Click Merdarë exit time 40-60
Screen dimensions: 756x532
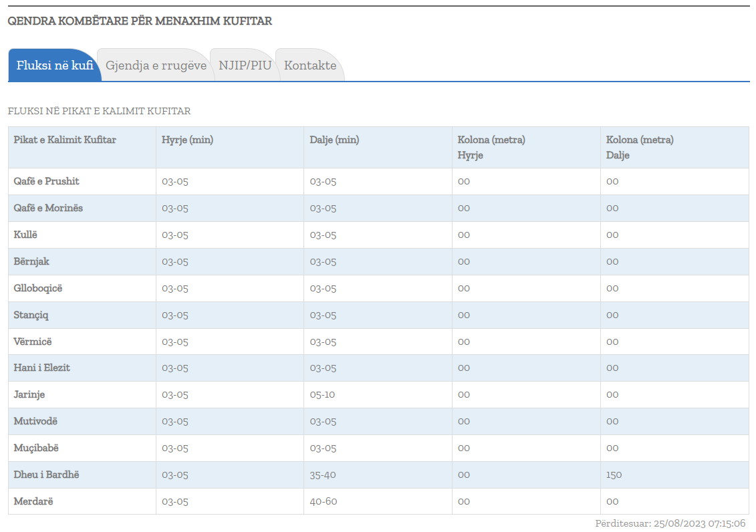pos(323,502)
